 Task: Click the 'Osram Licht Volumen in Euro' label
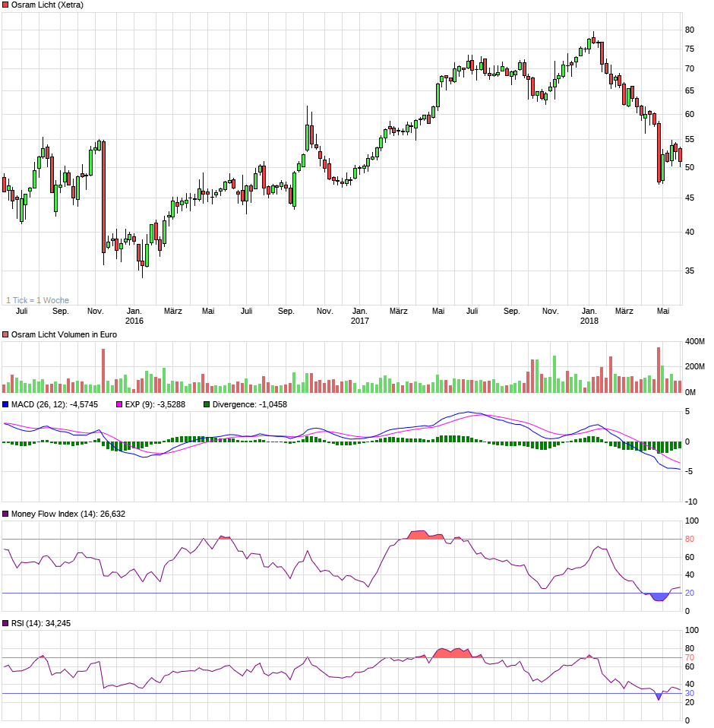pos(64,335)
